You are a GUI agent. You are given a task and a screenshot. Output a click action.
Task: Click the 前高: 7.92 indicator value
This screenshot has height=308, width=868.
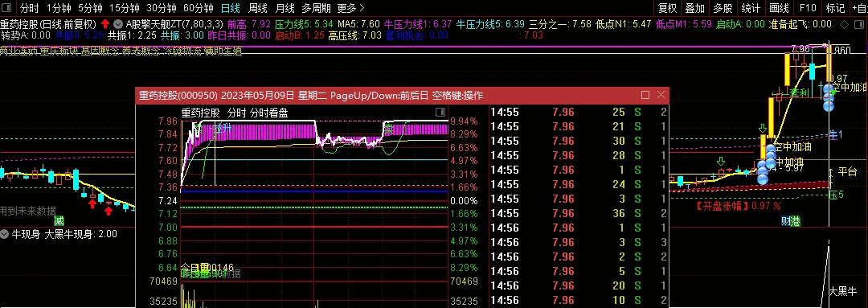coord(248,24)
